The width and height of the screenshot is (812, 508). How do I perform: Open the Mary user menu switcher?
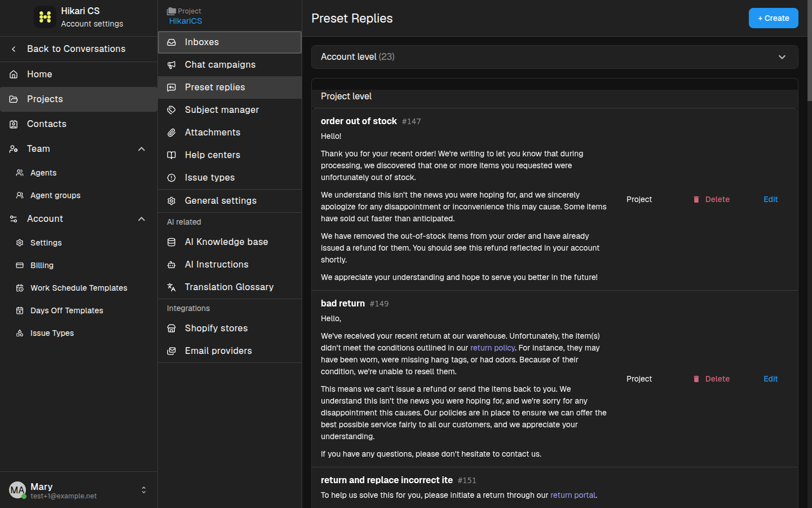click(x=144, y=490)
